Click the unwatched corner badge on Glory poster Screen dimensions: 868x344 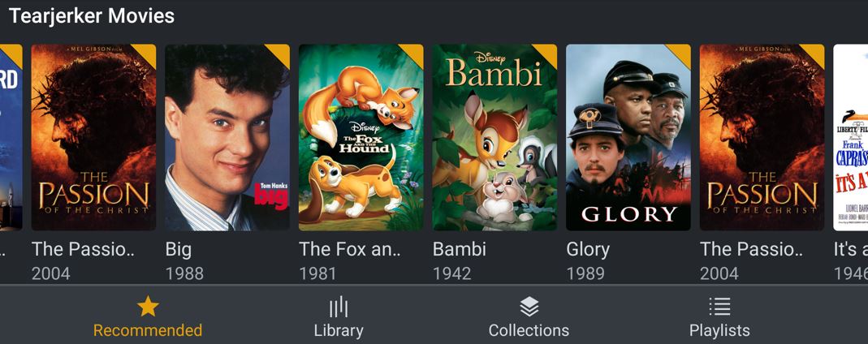[682, 53]
